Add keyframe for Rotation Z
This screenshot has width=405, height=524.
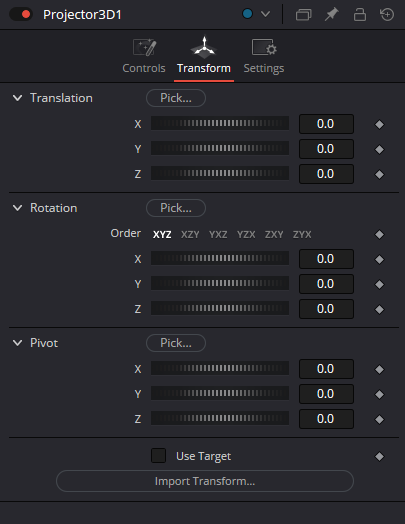[379, 309]
